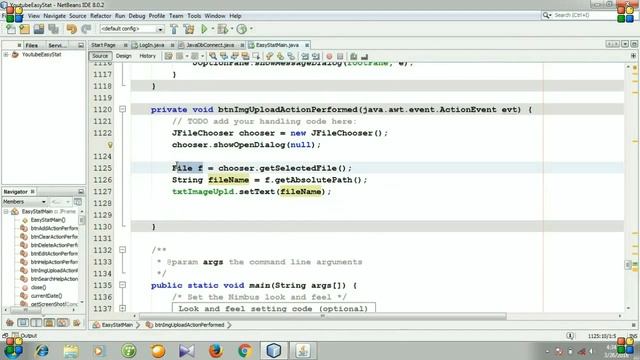
Task: Collapse the btnImgUploadActionPerformed method fold at line 1120
Action: click(x=122, y=109)
